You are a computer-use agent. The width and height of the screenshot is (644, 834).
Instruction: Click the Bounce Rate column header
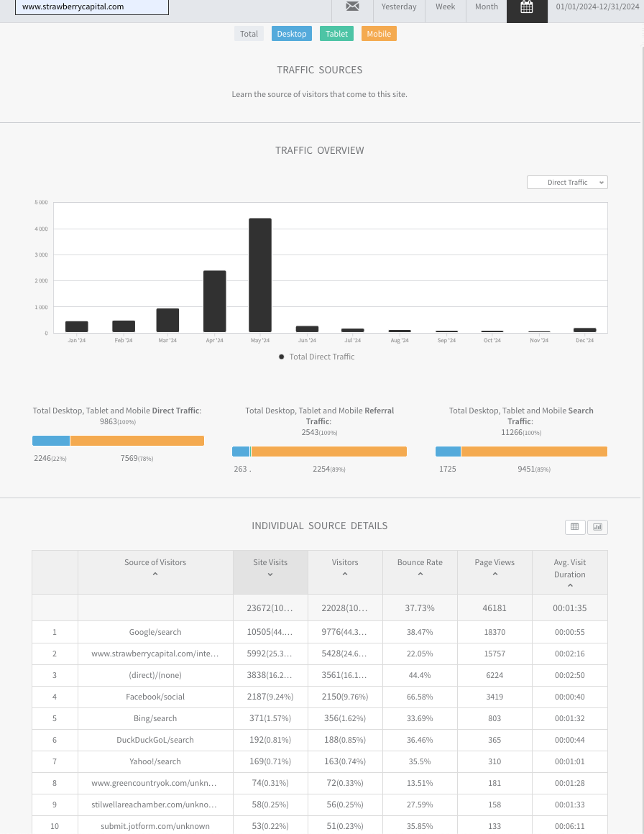tap(420, 572)
